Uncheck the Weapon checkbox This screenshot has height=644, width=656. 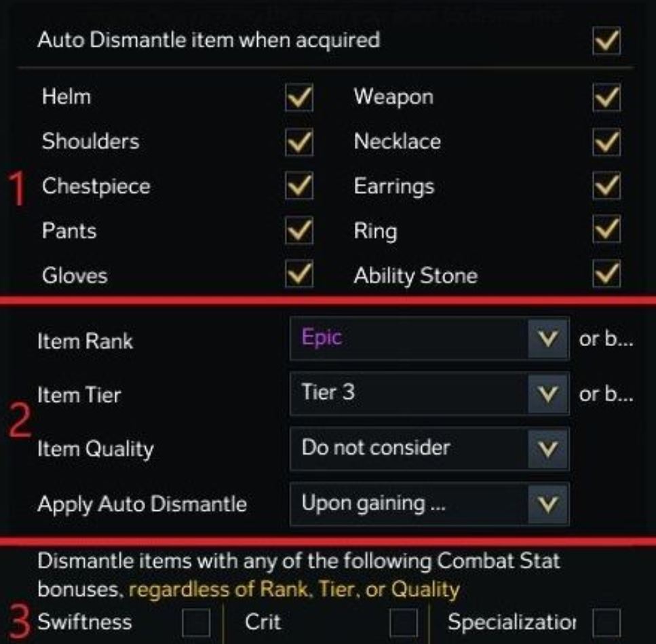pyautogui.click(x=605, y=98)
